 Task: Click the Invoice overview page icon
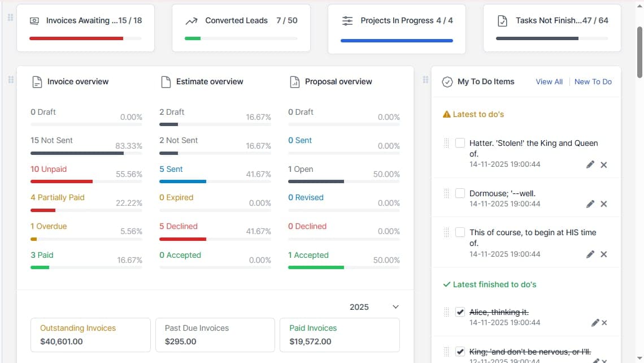click(37, 81)
